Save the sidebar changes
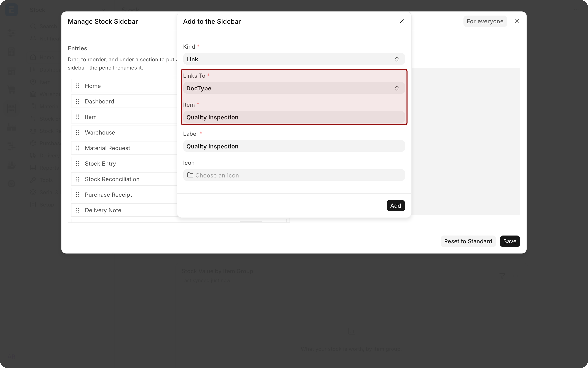 510,241
